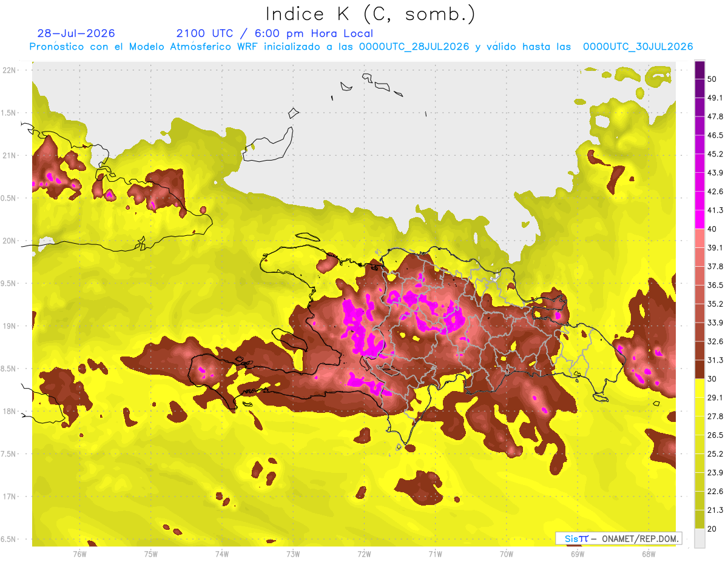Click colorbar value '25.2'
728x562 pixels.
click(x=715, y=453)
